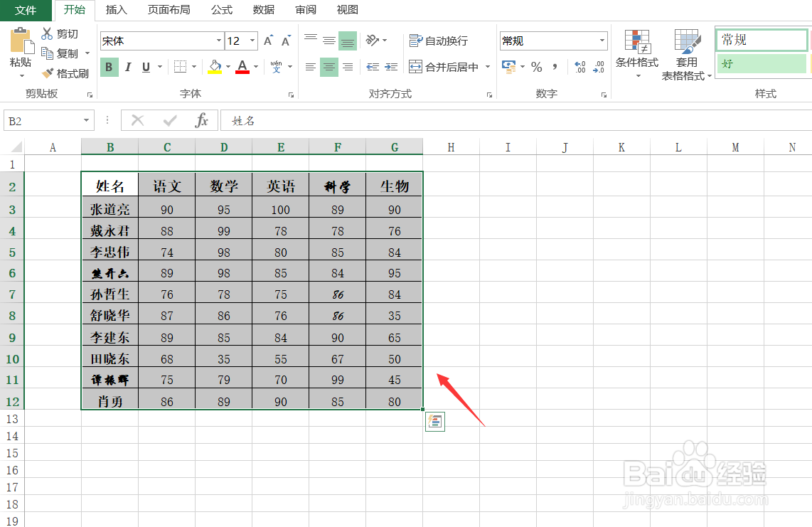812x527 pixels.
Task: Click the Paste Options smart tag below the table
Action: coord(434,421)
